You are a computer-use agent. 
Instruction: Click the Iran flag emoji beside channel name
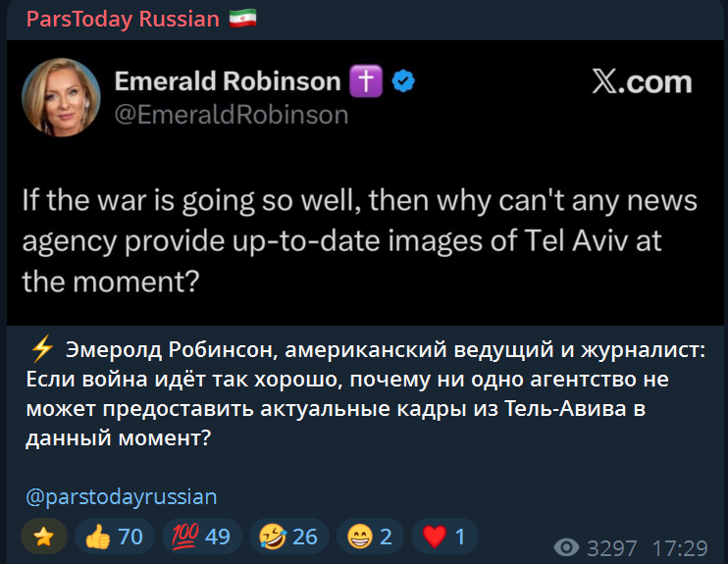[x=242, y=20]
